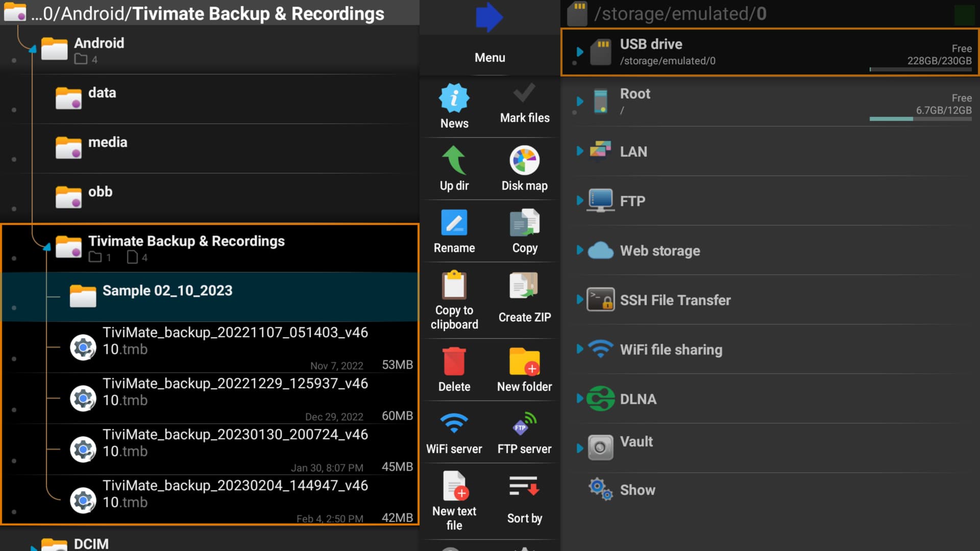
Task: Open the Show settings entry
Action: (x=770, y=490)
